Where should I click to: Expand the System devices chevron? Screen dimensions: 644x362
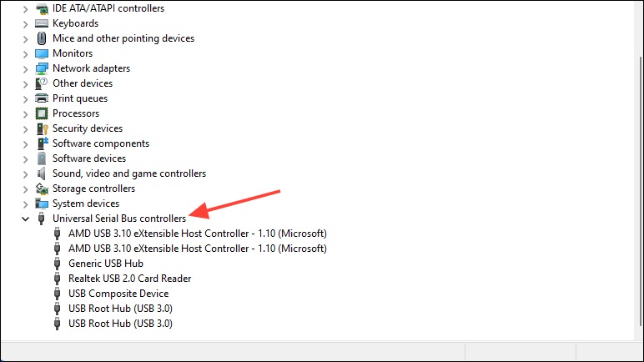coord(26,204)
